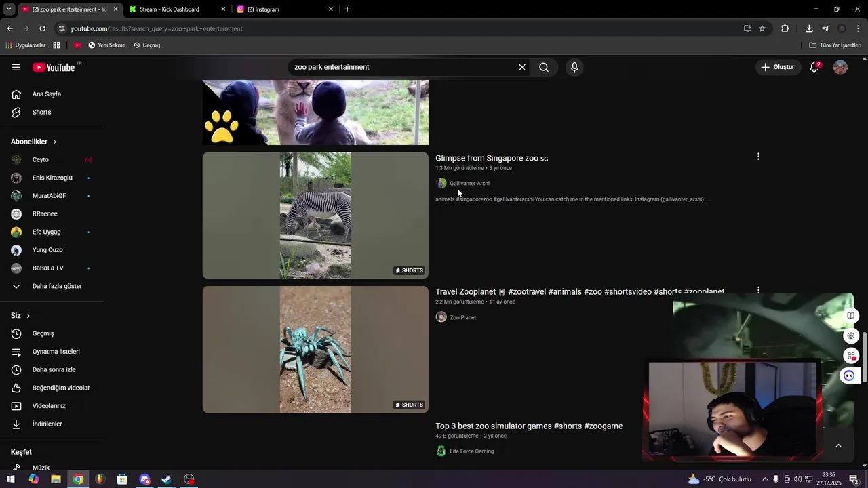Open video title Glimpse from Singapore zoo
868x488 pixels.
pyautogui.click(x=492, y=158)
